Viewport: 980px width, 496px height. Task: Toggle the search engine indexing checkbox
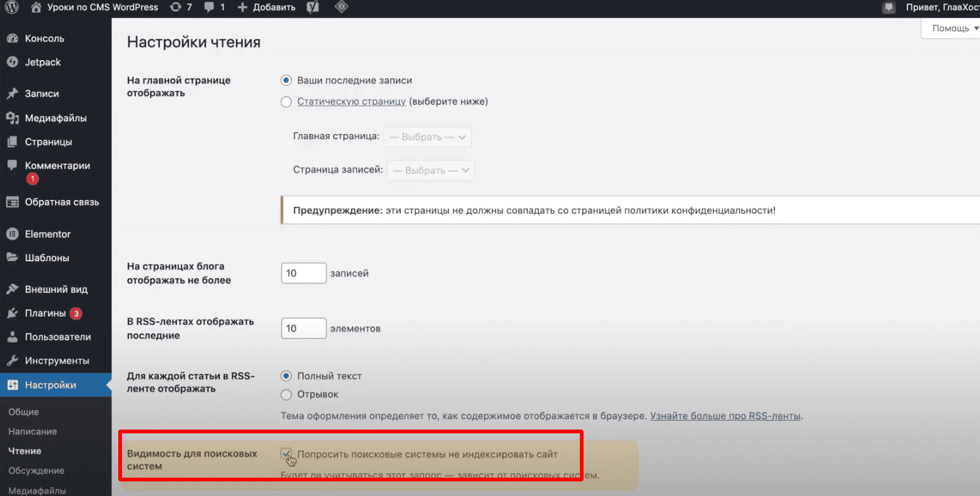pyautogui.click(x=286, y=454)
